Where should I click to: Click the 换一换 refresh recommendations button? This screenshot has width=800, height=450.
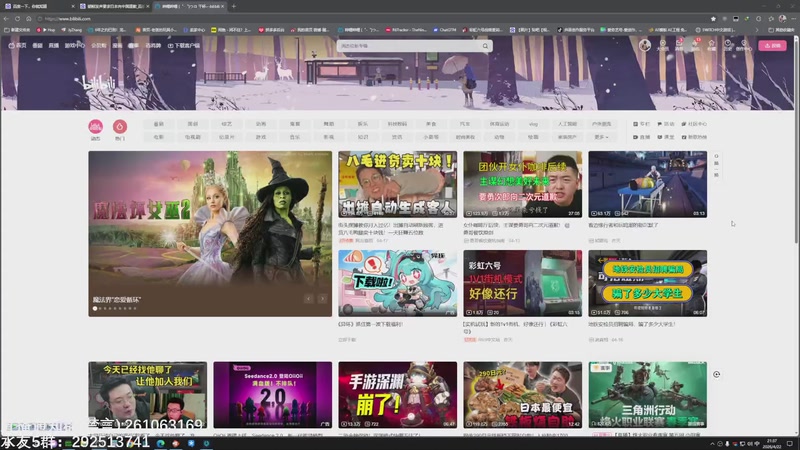(716, 166)
